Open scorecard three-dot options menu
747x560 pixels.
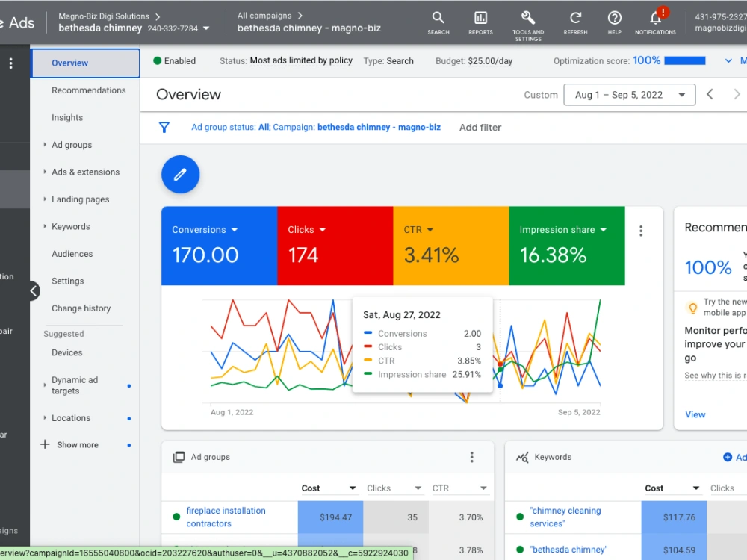pos(641,231)
